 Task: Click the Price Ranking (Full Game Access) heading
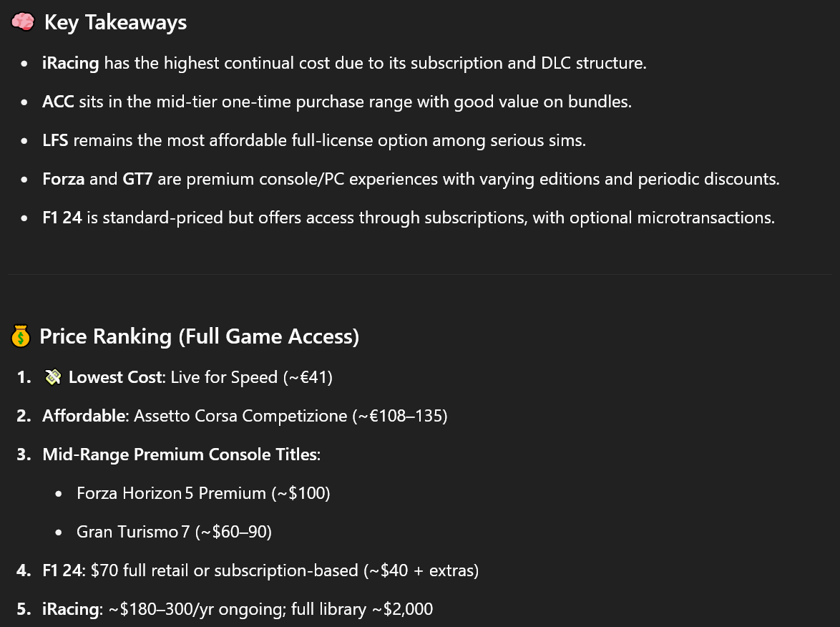(x=199, y=336)
